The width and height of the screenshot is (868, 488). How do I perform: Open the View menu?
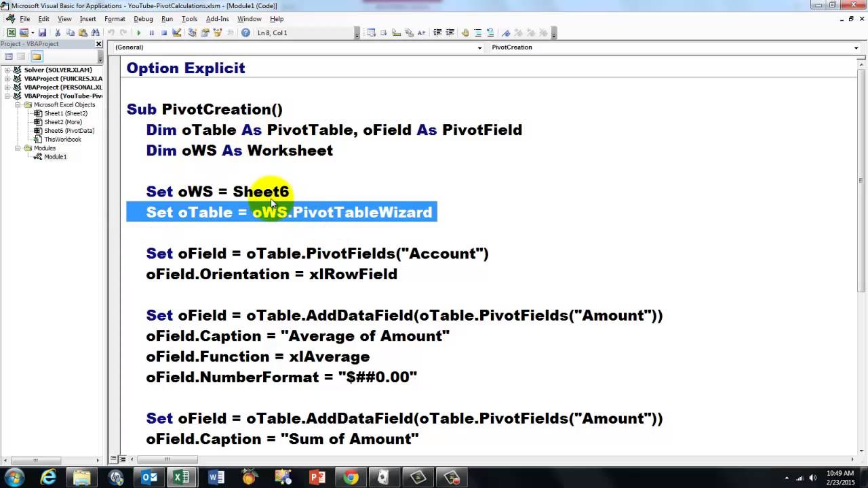coord(64,19)
